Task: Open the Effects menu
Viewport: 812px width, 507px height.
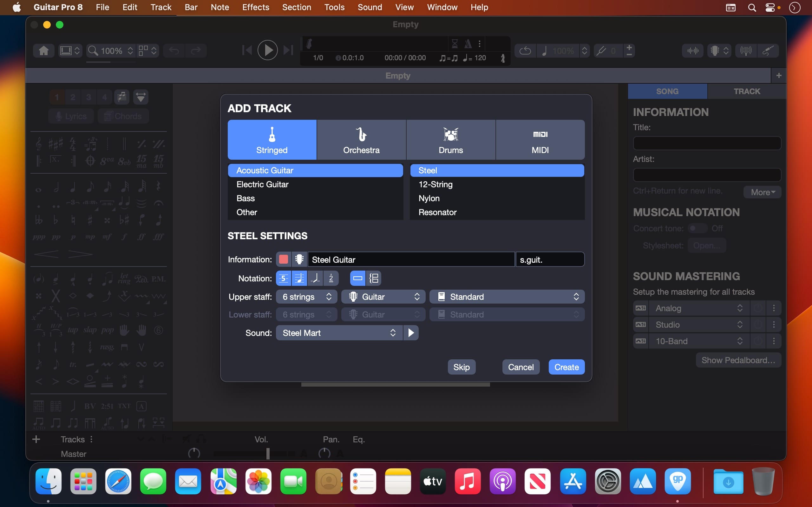Action: click(255, 7)
